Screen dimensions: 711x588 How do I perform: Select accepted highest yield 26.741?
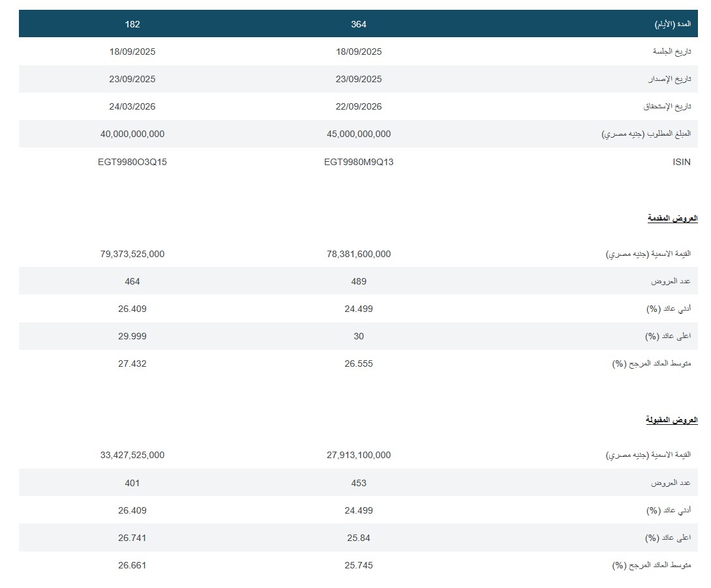pyautogui.click(x=132, y=538)
